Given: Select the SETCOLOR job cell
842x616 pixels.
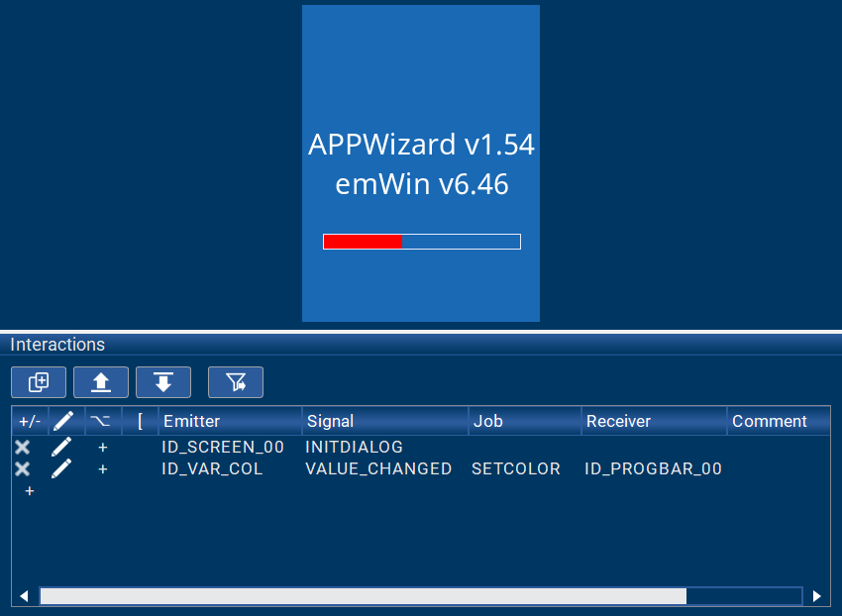Looking at the screenshot, I should 516,468.
